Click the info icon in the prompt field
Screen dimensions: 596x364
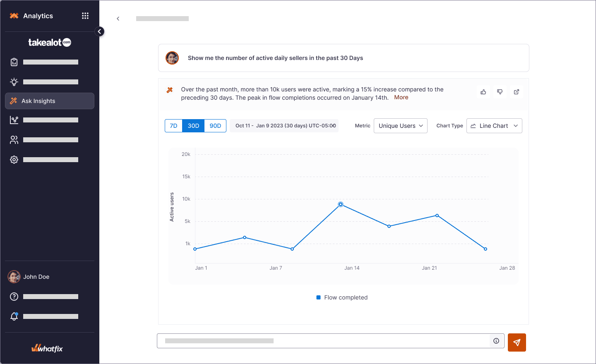496,341
